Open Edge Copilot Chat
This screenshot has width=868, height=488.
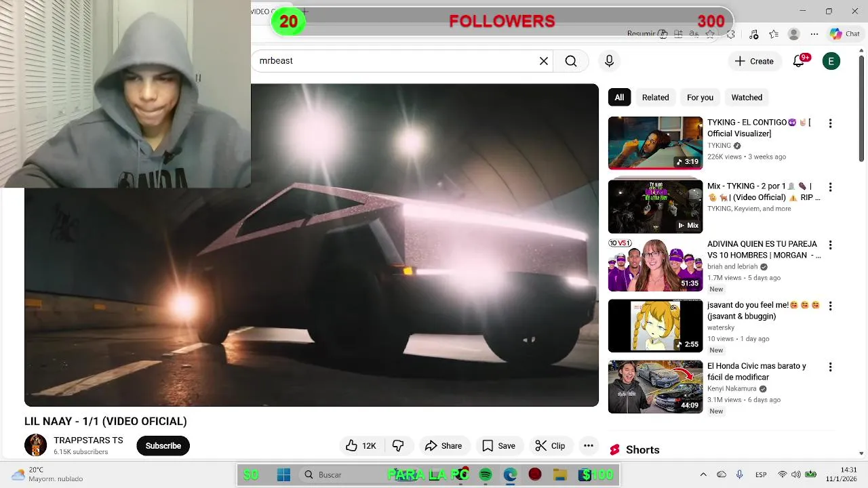click(x=845, y=34)
